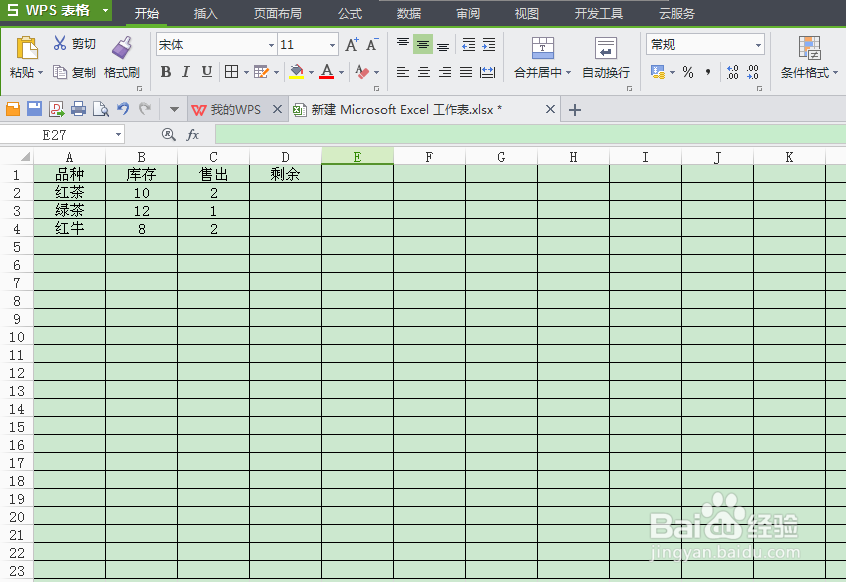Open the 云服务 ribbon tab
846x582 pixels.
[677, 13]
